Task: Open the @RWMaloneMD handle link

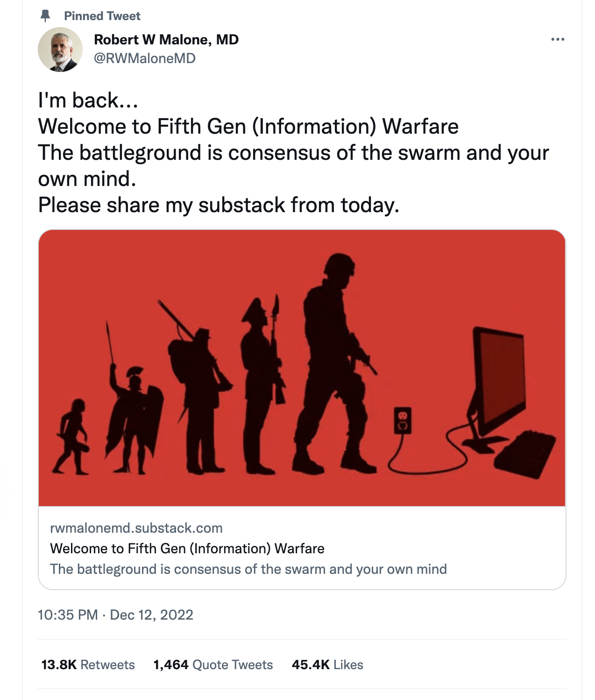Action: pyautogui.click(x=145, y=58)
